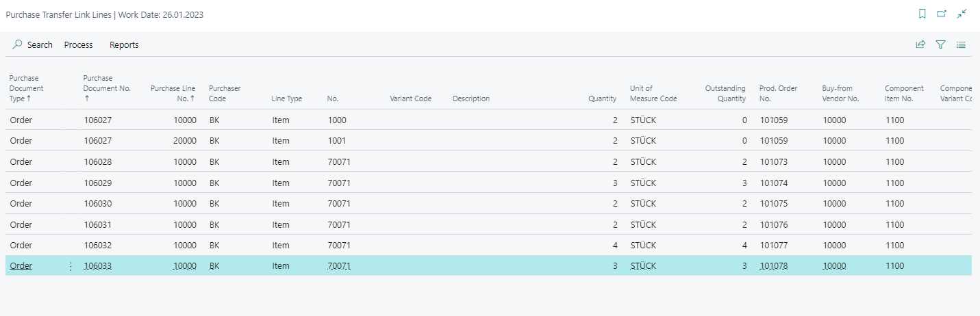Click the share icon

[920, 44]
